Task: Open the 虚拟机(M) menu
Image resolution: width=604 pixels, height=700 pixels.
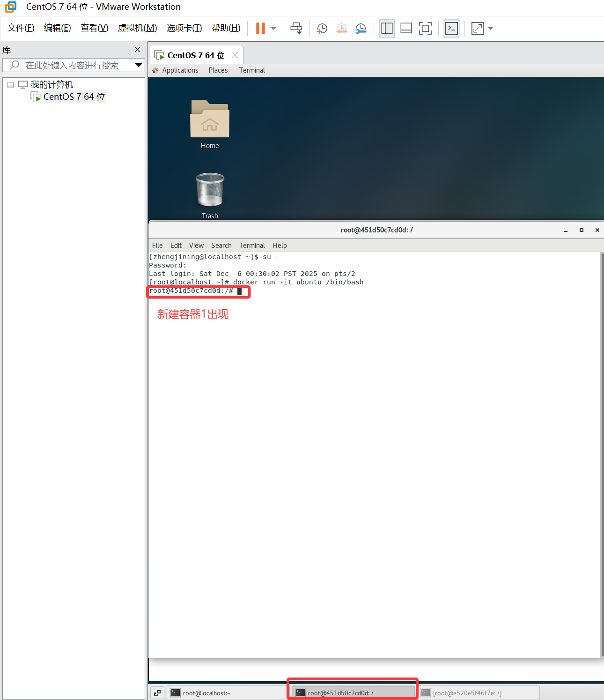Action: [x=137, y=28]
